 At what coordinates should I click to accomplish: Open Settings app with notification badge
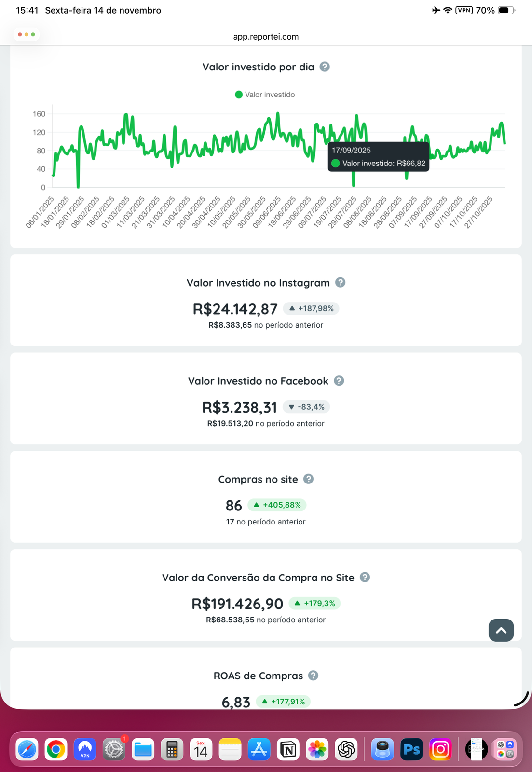(114, 749)
